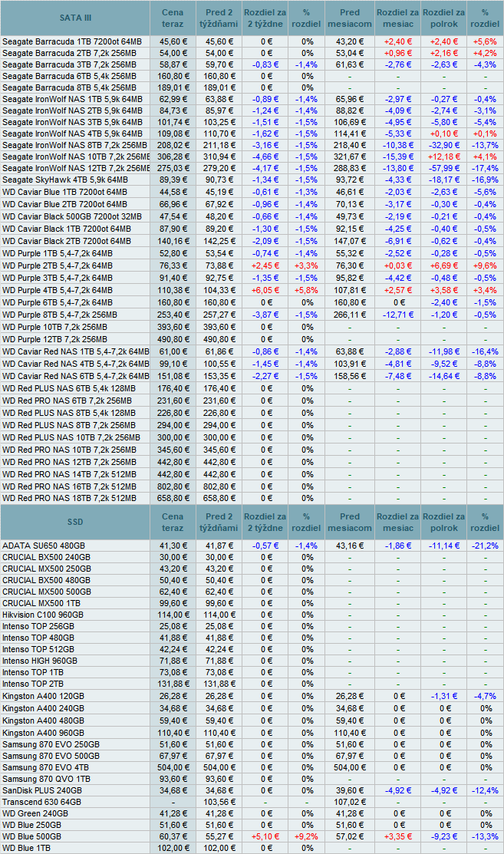Click WD Red PRO NAS 6TB 7,2k 256MB
The height and width of the screenshot is (854, 504).
pyautogui.click(x=67, y=401)
